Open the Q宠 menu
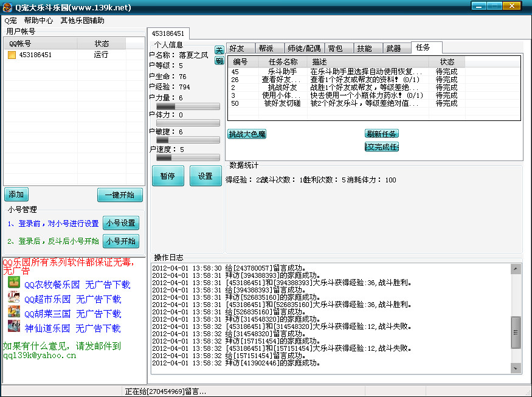Viewport: 532px width, 397px height. pyautogui.click(x=10, y=21)
